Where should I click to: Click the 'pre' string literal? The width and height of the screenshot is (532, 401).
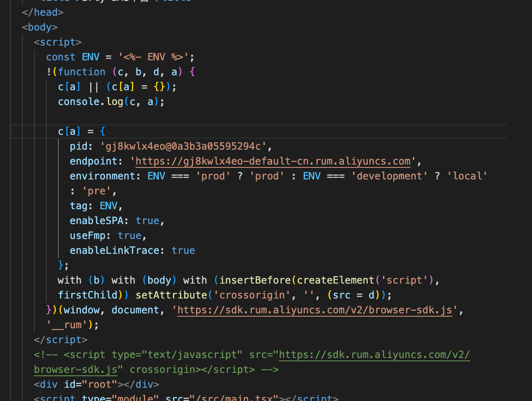pos(96,191)
